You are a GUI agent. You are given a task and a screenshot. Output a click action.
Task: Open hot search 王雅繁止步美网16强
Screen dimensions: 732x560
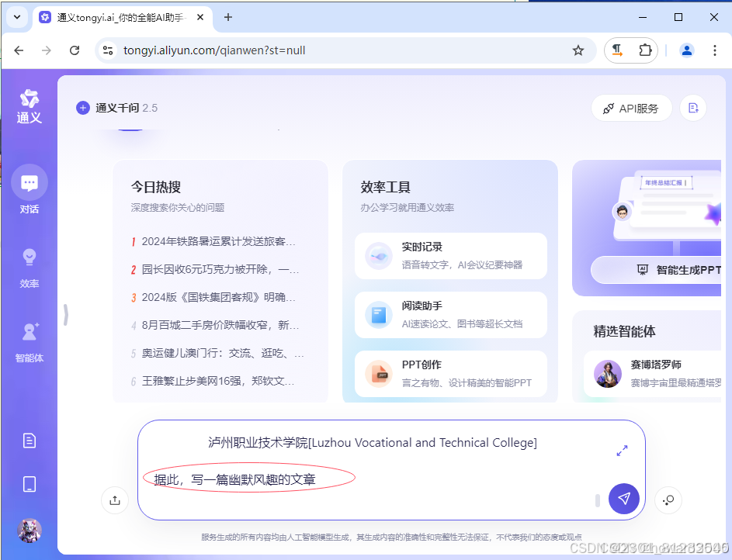[213, 382]
